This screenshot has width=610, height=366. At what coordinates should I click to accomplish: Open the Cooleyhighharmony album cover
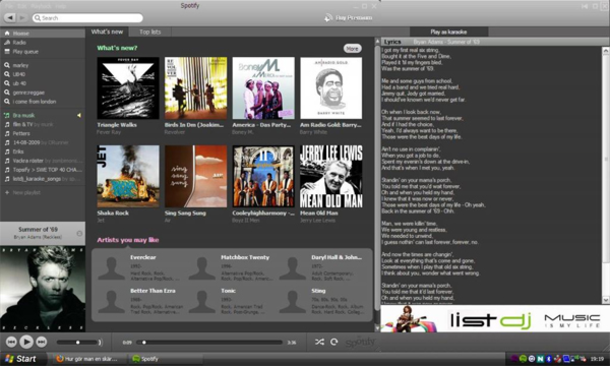(x=263, y=176)
